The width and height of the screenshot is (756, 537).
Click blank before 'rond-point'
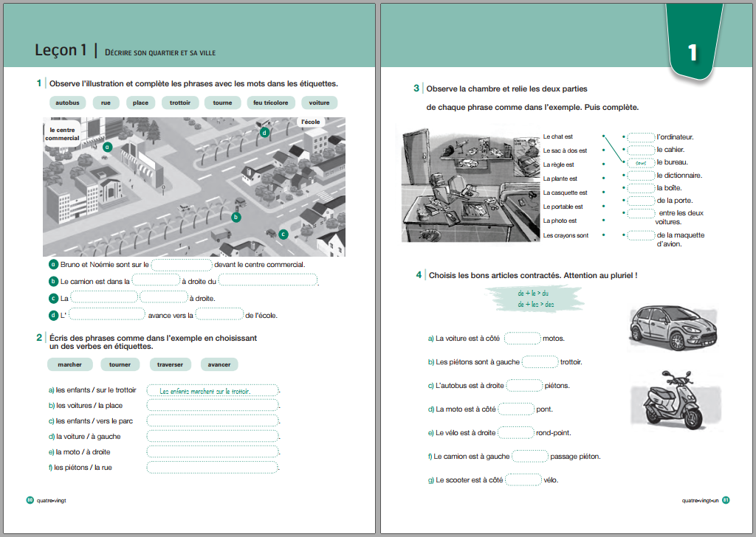pos(516,432)
